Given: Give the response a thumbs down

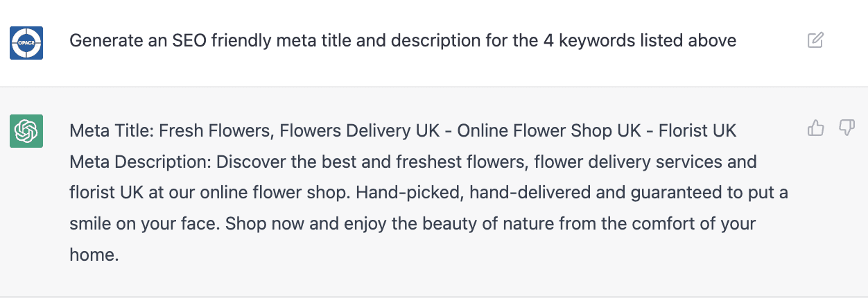Looking at the screenshot, I should point(847,128).
